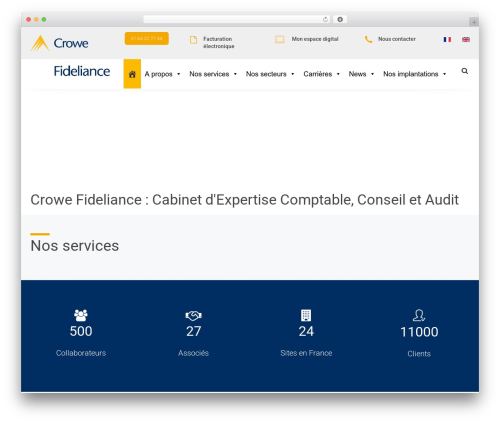
Task: Open the A propos menu
Action: (x=158, y=74)
